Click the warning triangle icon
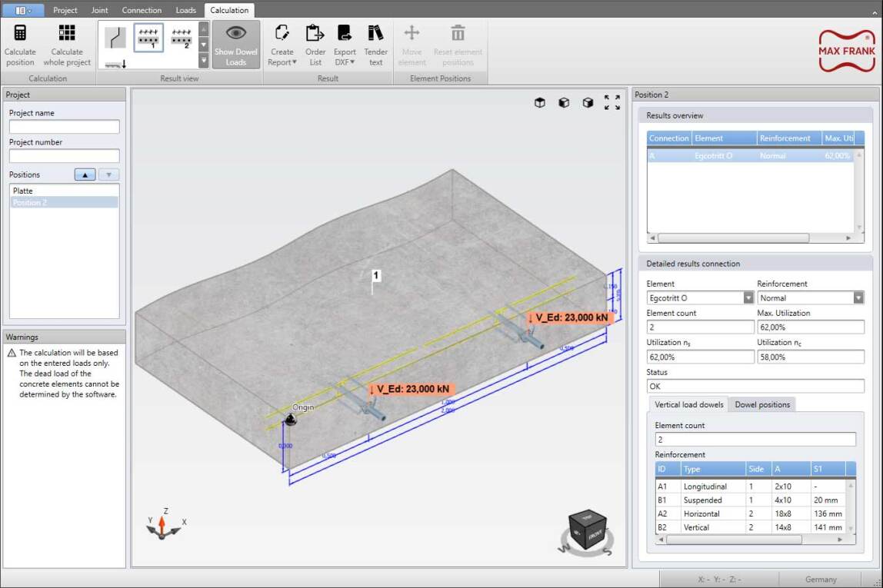The height and width of the screenshot is (588, 883). pos(12,354)
